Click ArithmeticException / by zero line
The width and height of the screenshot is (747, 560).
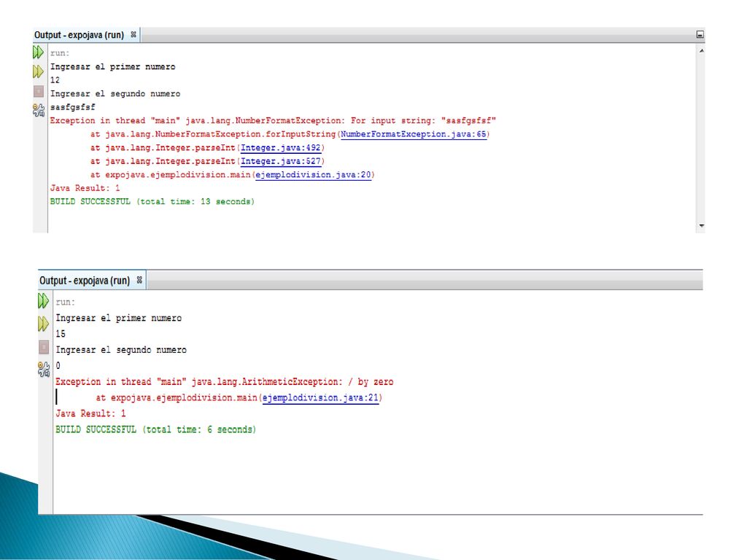tap(225, 381)
